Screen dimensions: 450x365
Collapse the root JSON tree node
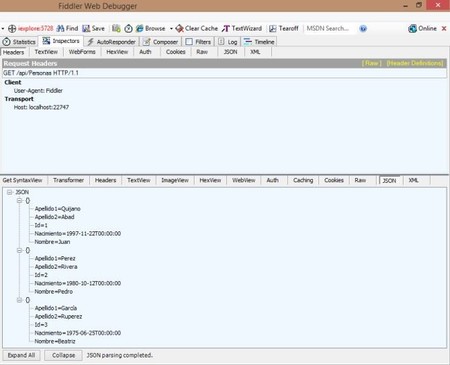[10, 192]
